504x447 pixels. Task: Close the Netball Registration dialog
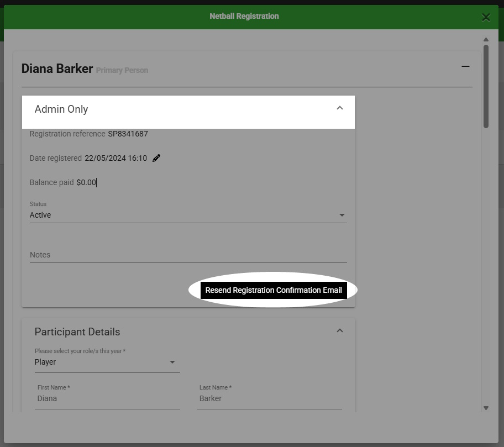tap(486, 17)
